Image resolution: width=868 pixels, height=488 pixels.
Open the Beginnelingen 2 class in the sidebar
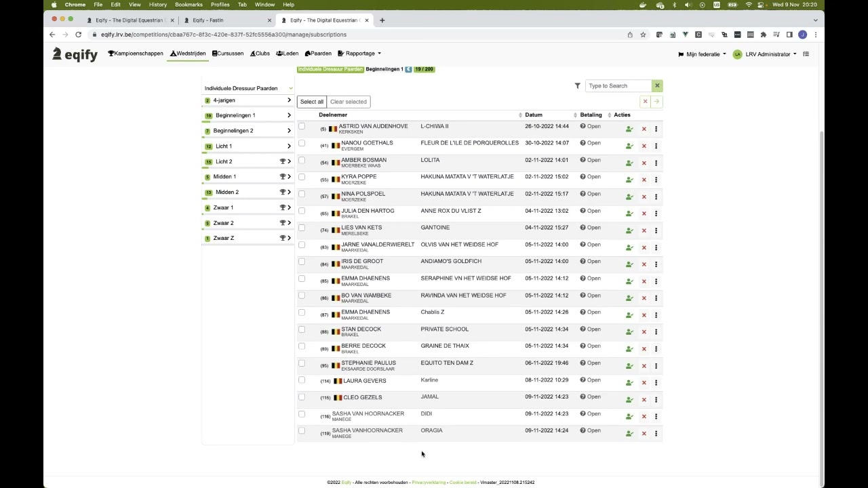[x=248, y=131]
